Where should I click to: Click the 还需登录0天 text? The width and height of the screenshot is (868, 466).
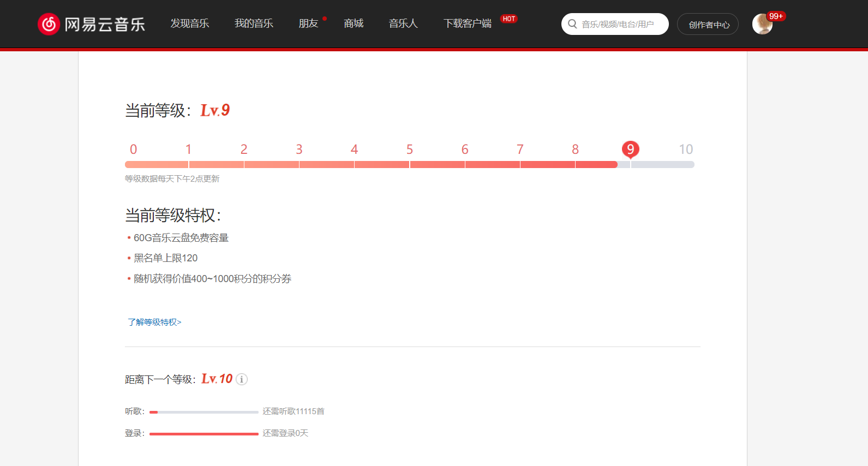[285, 433]
